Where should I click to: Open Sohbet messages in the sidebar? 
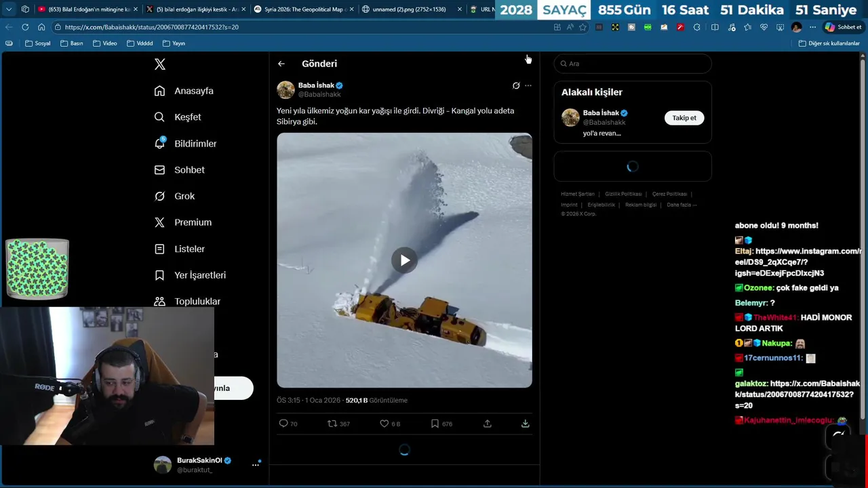pos(179,170)
